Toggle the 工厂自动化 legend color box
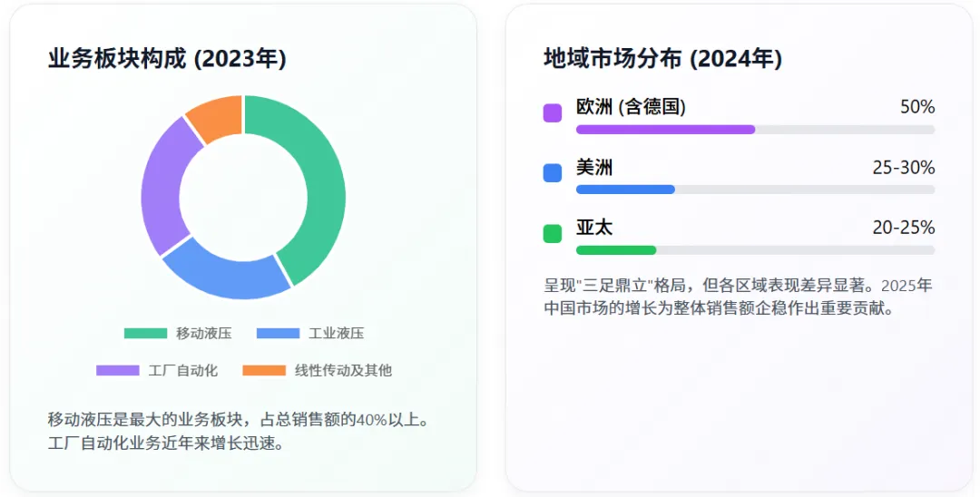980x497 pixels. (117, 370)
